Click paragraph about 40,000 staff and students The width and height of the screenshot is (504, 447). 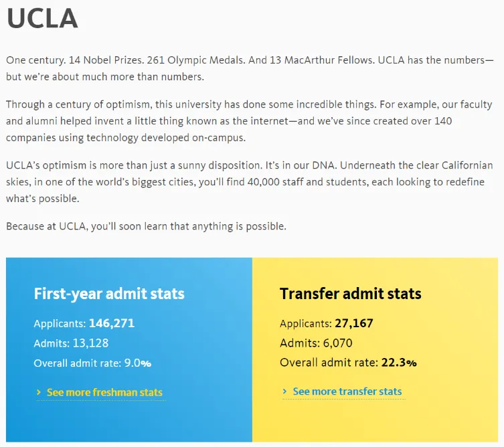click(250, 182)
